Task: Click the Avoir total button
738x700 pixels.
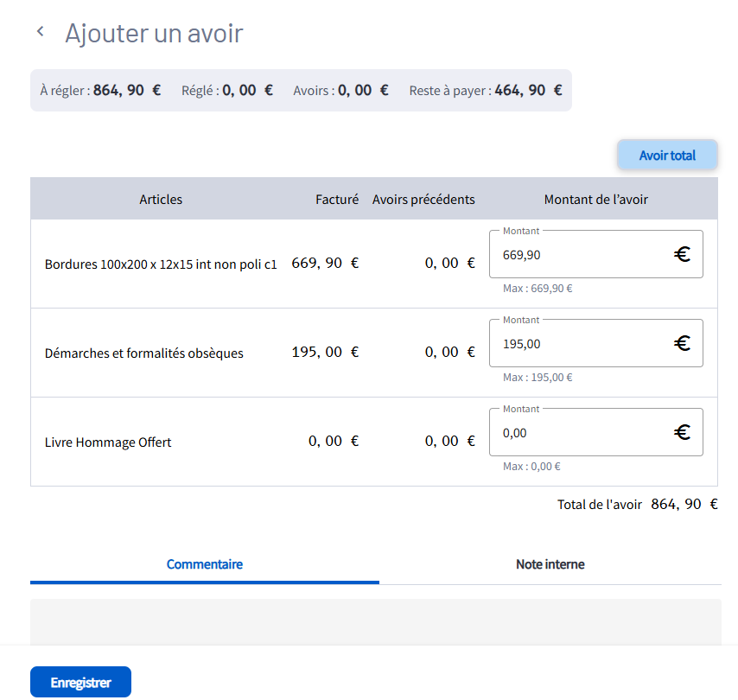Action: (x=667, y=156)
